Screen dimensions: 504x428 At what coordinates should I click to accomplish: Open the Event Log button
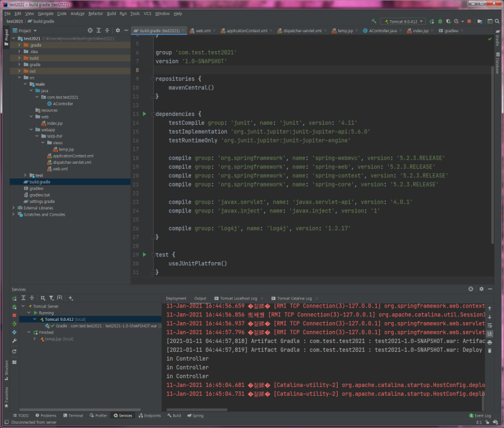[x=480, y=415]
